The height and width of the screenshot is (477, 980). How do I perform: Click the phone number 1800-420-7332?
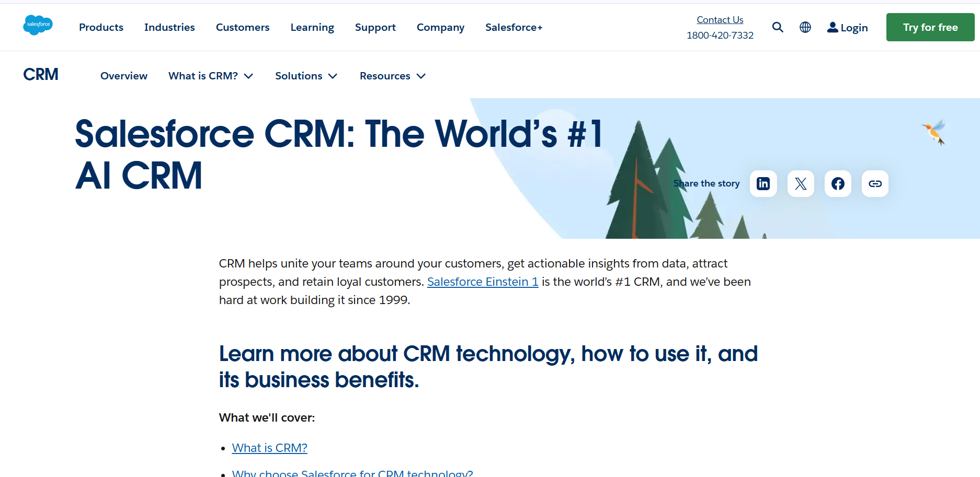(x=720, y=36)
